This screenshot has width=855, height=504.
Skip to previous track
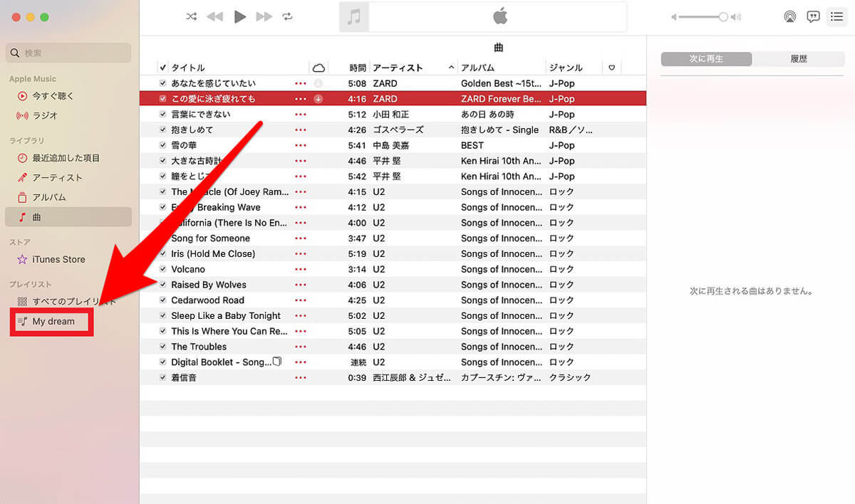pyautogui.click(x=214, y=16)
